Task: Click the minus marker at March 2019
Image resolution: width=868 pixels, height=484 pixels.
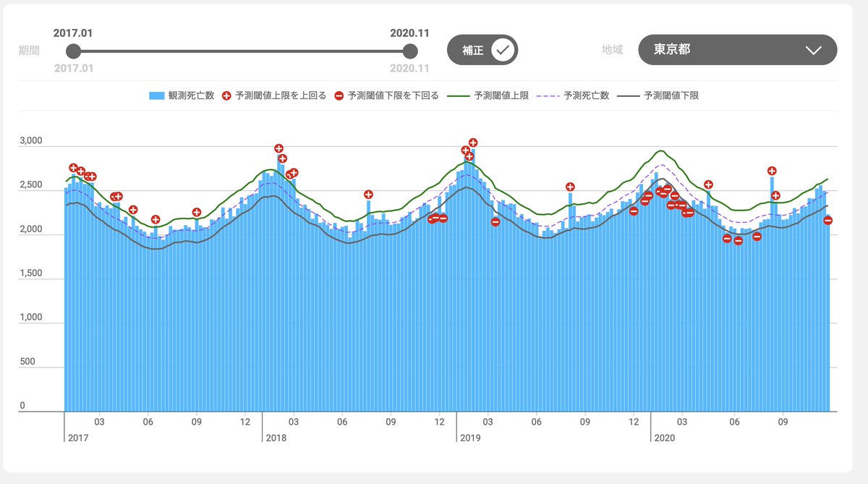Action: 495,221
